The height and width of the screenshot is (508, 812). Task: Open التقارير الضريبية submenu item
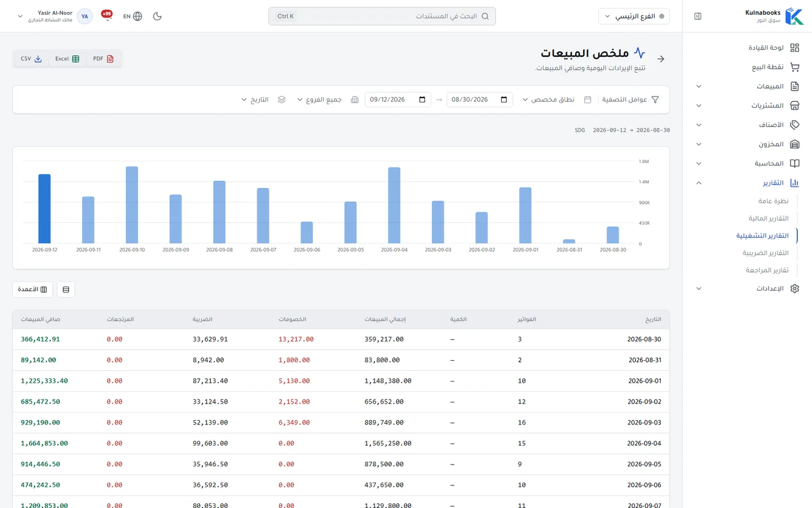coord(765,253)
